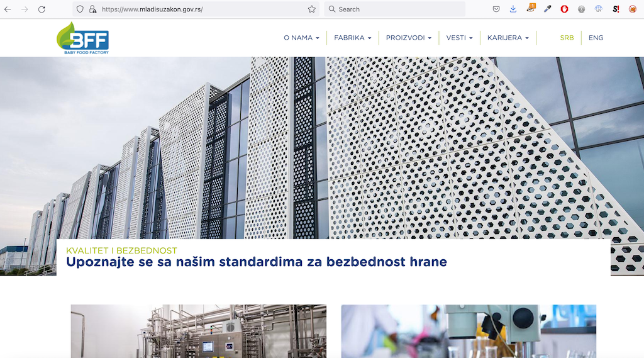
Task: Open headline about standardima za bezbednost hrane
Action: tap(257, 262)
